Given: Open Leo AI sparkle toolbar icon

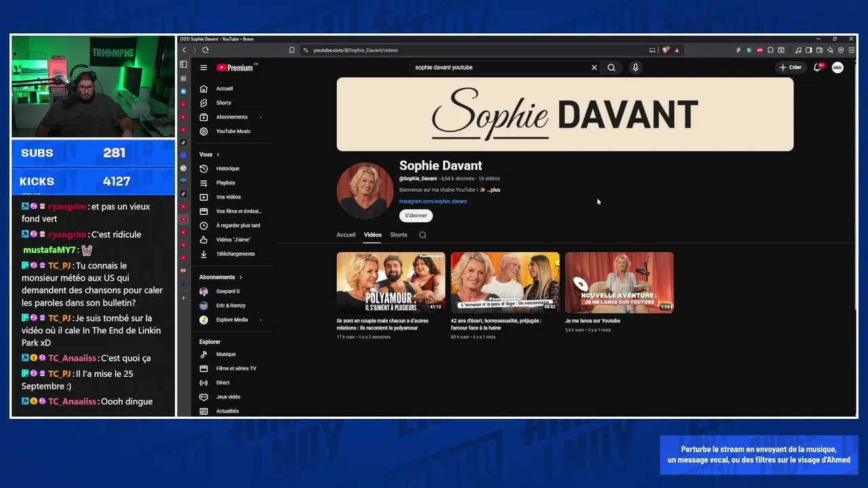Looking at the screenshot, I should tap(830, 50).
